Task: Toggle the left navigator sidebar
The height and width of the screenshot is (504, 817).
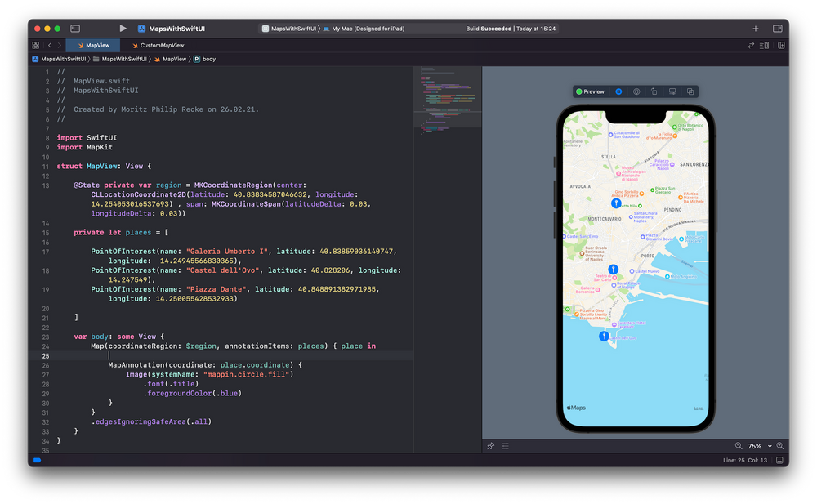Action: point(75,29)
